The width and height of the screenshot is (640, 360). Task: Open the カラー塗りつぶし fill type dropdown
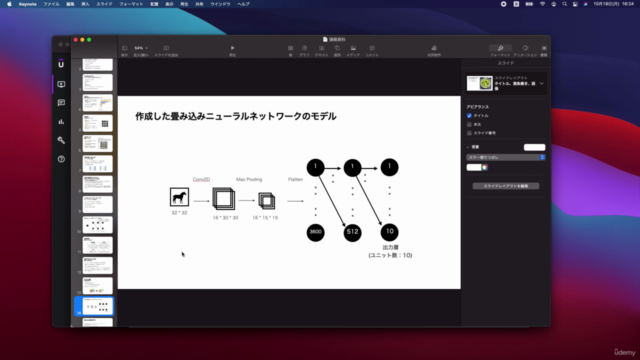[x=506, y=158]
